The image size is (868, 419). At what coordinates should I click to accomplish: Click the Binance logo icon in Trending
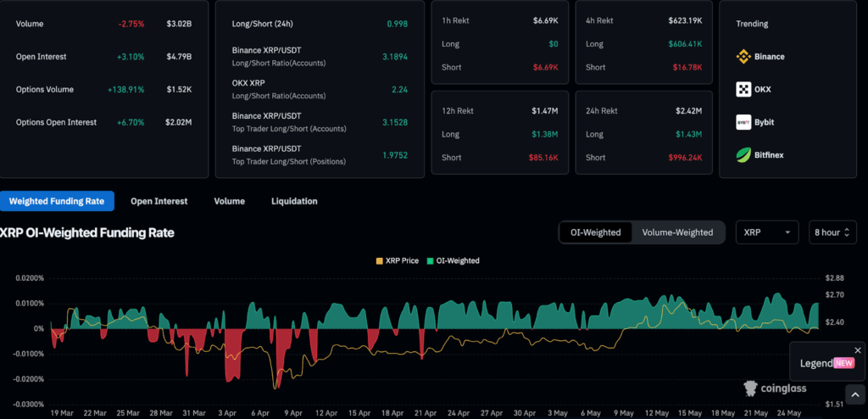pyautogui.click(x=743, y=57)
